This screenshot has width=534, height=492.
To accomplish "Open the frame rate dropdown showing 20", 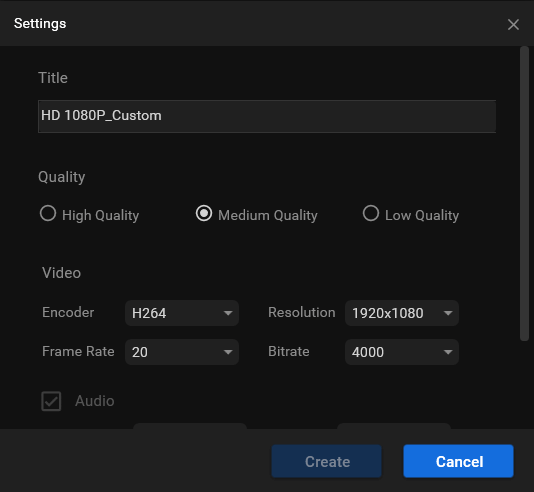I will point(182,352).
